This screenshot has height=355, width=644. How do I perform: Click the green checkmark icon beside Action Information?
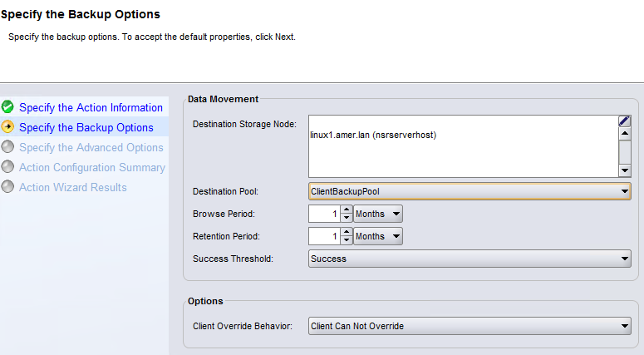click(8, 107)
